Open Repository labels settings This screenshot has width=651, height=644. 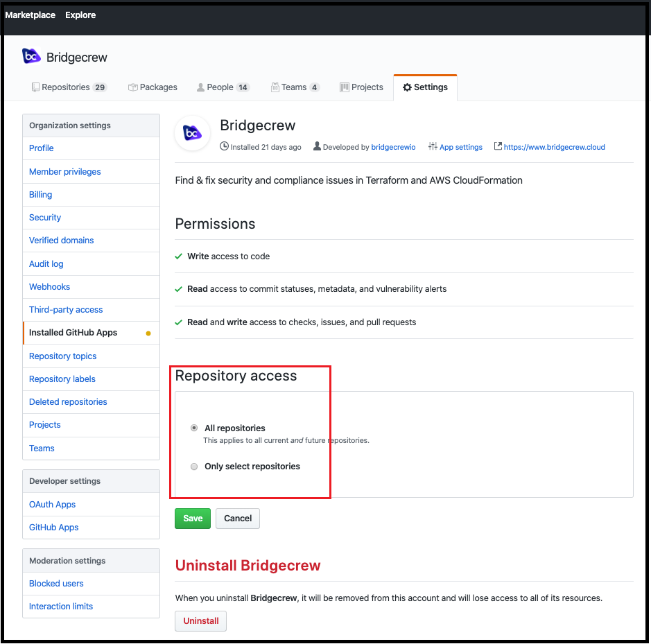point(92,379)
